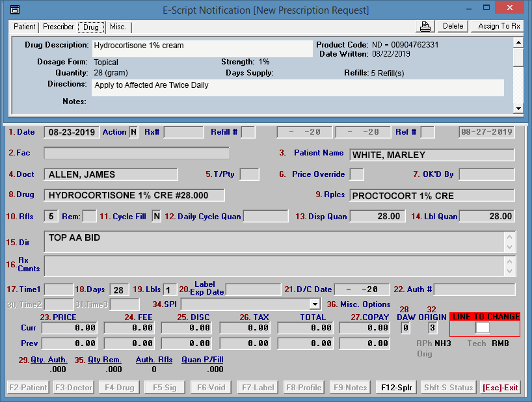This screenshot has height=402, width=532.
Task: Click the Patient Name field
Action: (432, 155)
